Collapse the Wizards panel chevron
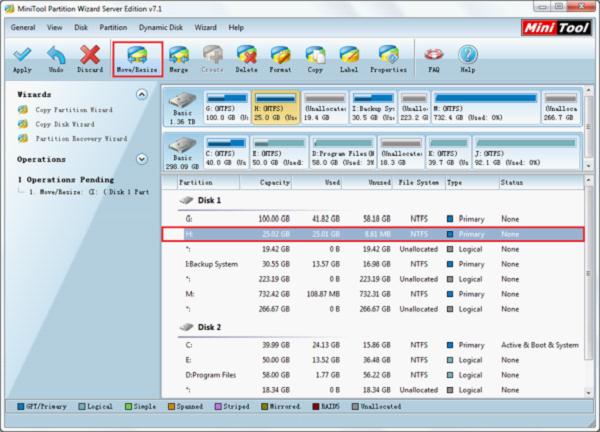The image size is (600, 432). point(142,95)
